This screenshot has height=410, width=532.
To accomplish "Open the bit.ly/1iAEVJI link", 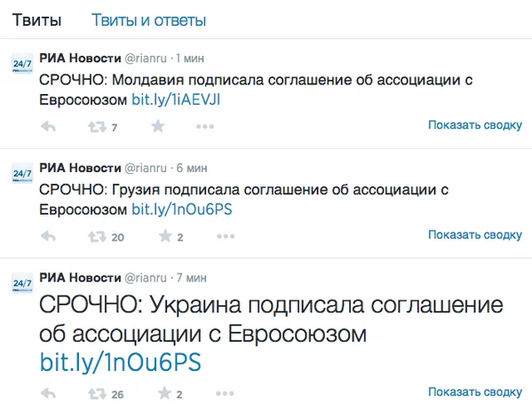I will (176, 100).
